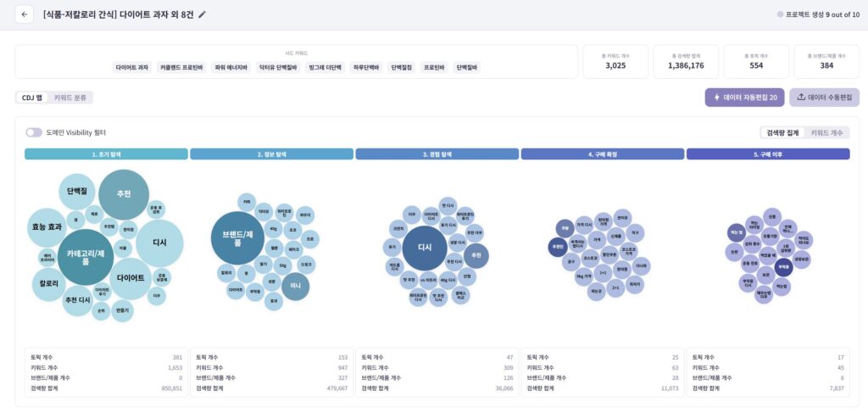Viewport: 868px width, 413px height.
Task: Open the 키워드 분류 tab
Action: point(70,98)
